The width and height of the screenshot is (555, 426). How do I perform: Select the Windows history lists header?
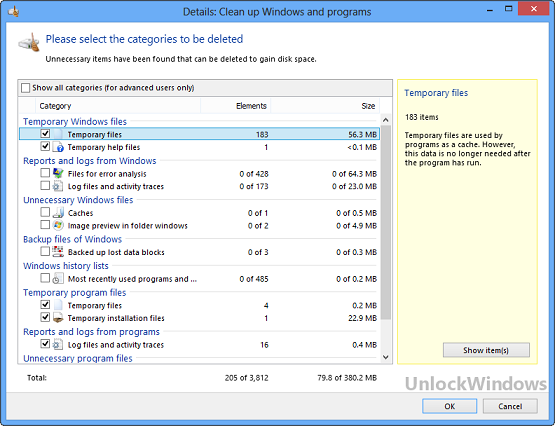point(65,266)
